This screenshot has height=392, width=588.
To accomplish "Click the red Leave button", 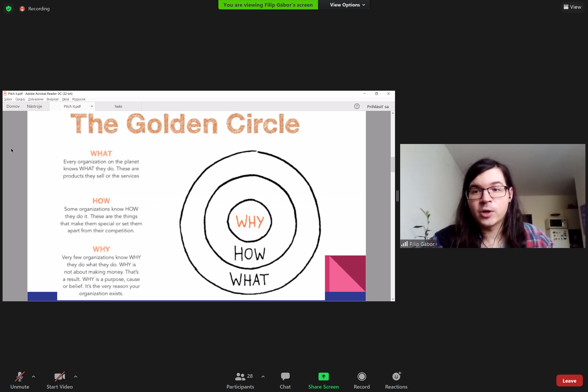I will click(x=569, y=380).
